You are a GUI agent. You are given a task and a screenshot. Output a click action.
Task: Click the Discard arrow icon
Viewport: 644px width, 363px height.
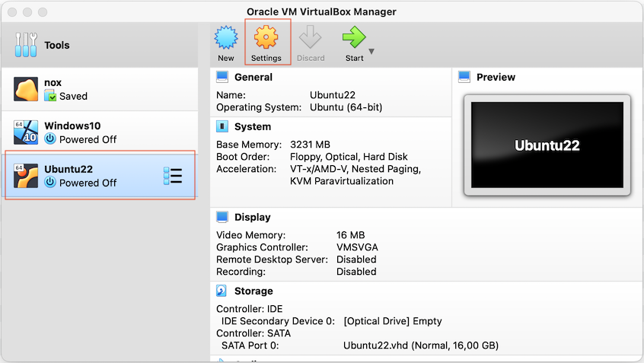310,37
